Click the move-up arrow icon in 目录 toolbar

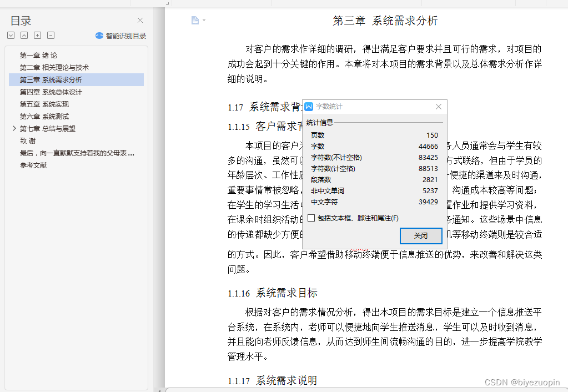[x=24, y=35]
